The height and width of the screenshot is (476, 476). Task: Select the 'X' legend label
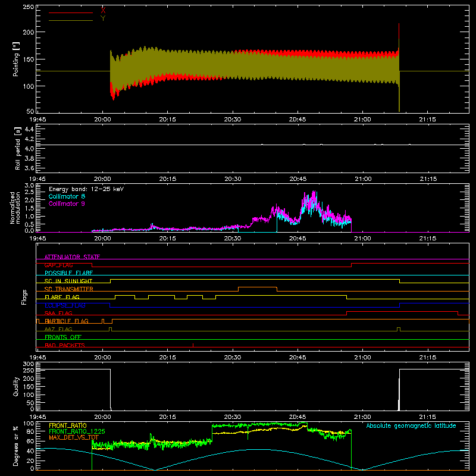point(103,10)
